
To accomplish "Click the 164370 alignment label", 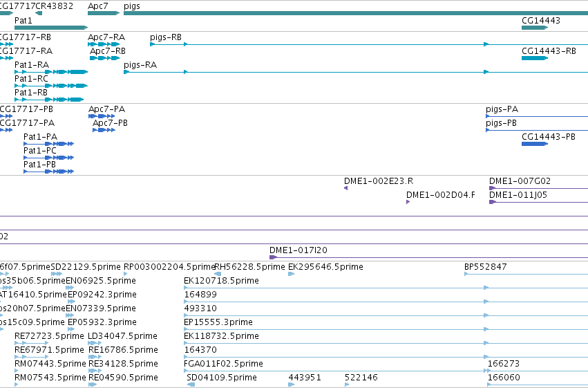I will pos(200,350).
